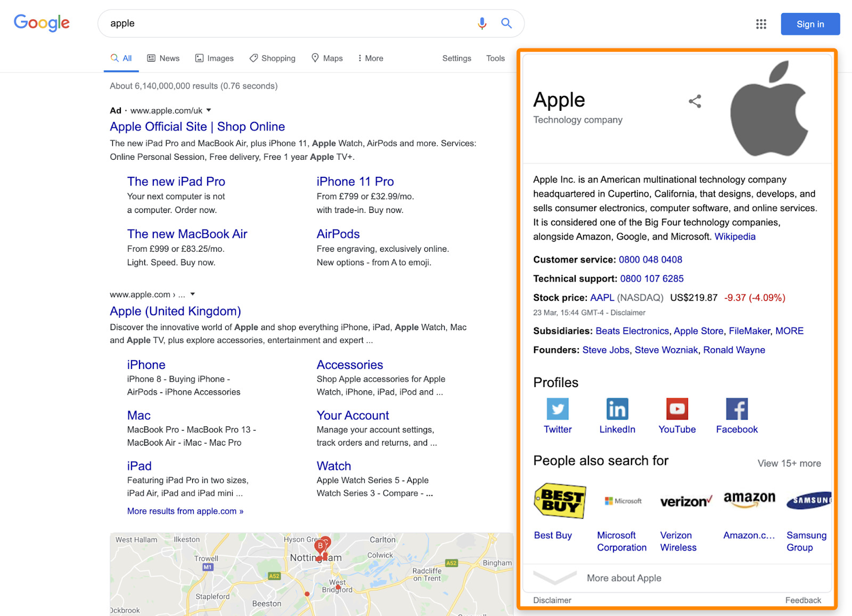Select the Amazon logo in related searches
Image resolution: width=852 pixels, height=616 pixels.
click(x=749, y=499)
